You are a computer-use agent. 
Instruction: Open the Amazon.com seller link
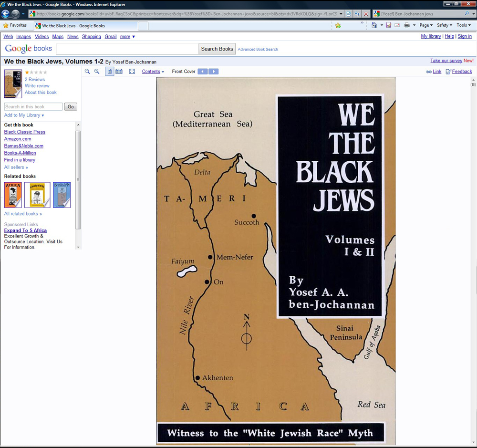click(17, 139)
